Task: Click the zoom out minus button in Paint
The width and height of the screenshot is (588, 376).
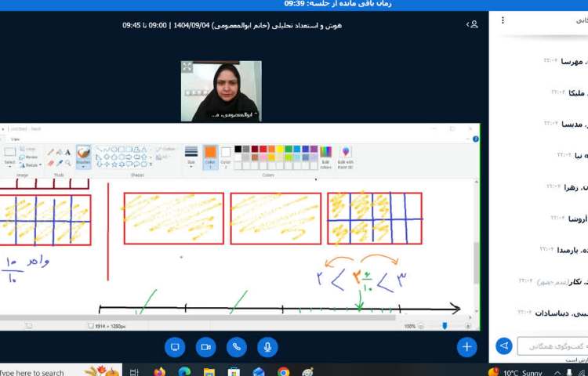Action: [421, 326]
